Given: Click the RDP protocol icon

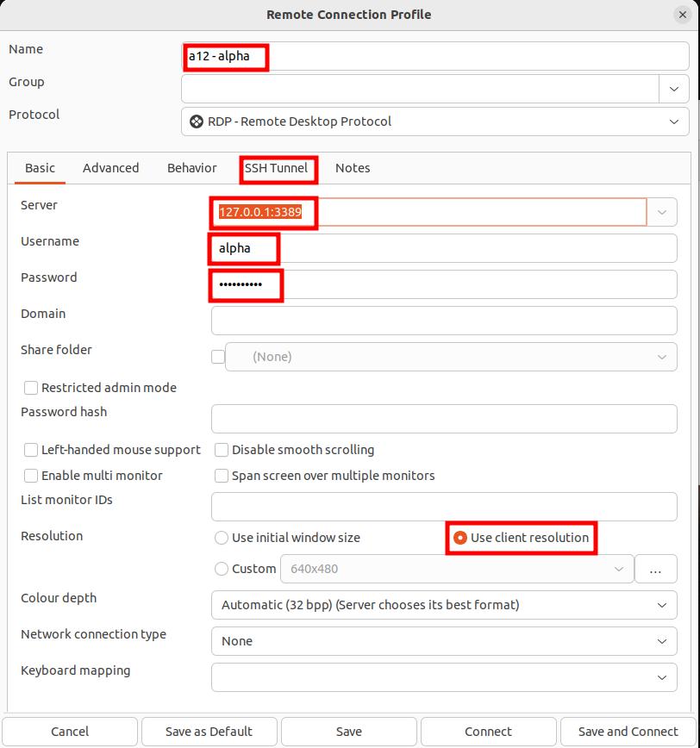Looking at the screenshot, I should click(x=197, y=122).
